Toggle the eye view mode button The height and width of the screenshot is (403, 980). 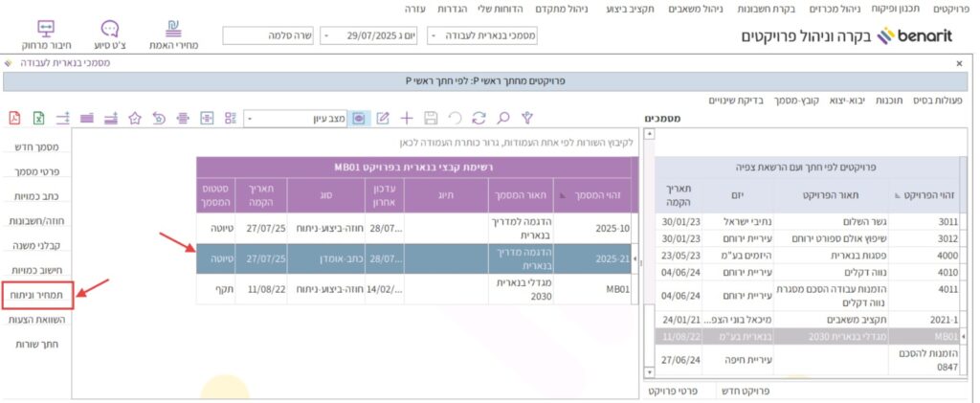[x=359, y=118]
